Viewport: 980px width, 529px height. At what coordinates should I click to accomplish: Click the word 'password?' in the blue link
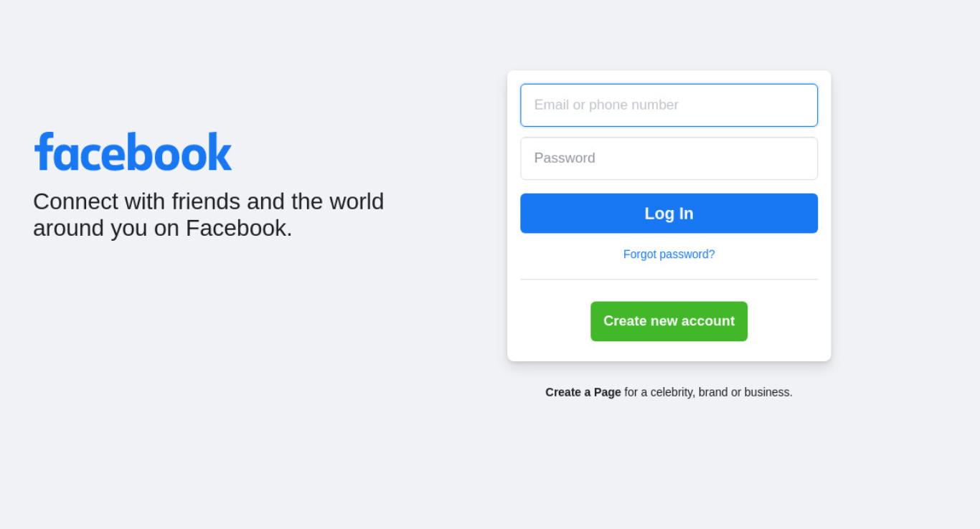[x=687, y=254]
